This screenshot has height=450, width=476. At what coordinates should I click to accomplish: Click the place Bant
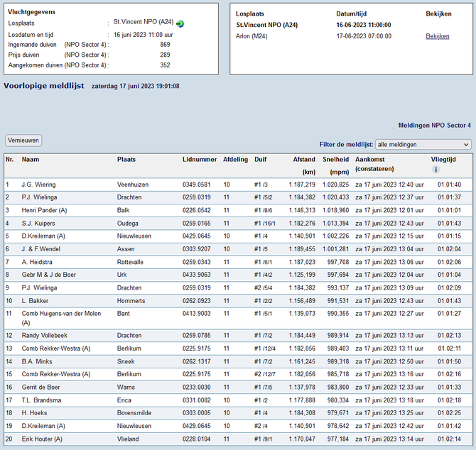123,314
